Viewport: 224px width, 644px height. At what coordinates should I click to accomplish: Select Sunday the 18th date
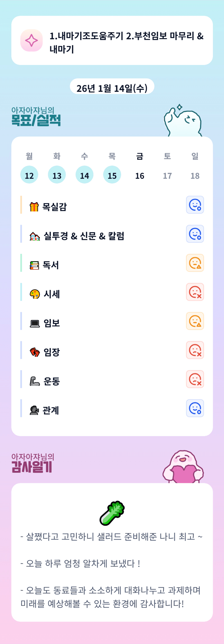(x=195, y=176)
